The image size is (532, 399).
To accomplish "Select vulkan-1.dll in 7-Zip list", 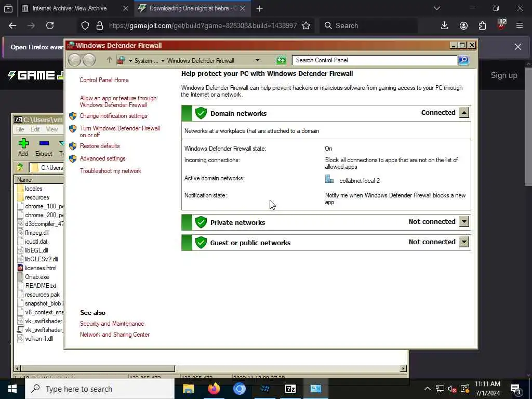I will (39, 339).
